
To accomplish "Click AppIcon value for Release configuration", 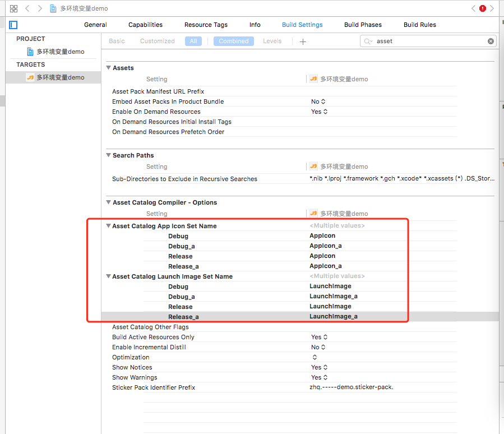I will pos(322,256).
